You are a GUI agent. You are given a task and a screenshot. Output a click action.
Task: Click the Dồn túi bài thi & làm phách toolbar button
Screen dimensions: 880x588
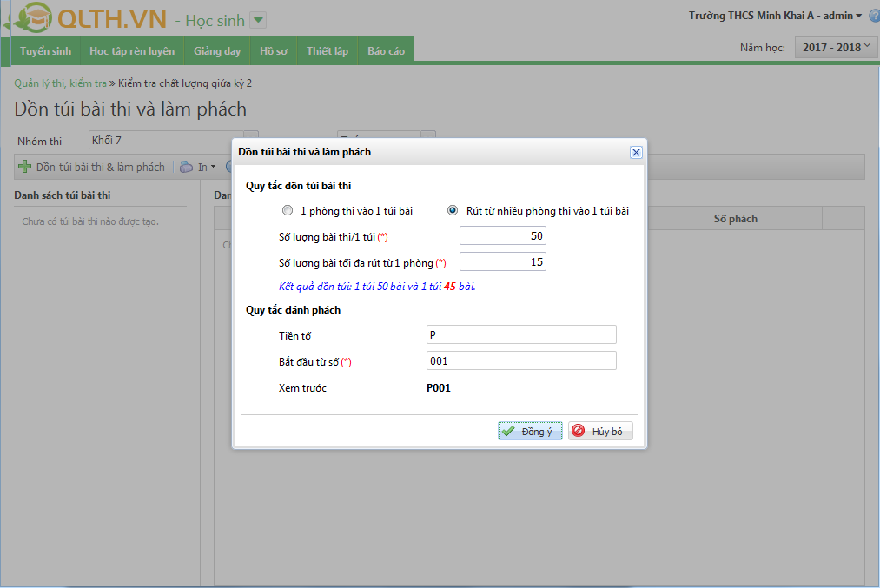coord(91,167)
